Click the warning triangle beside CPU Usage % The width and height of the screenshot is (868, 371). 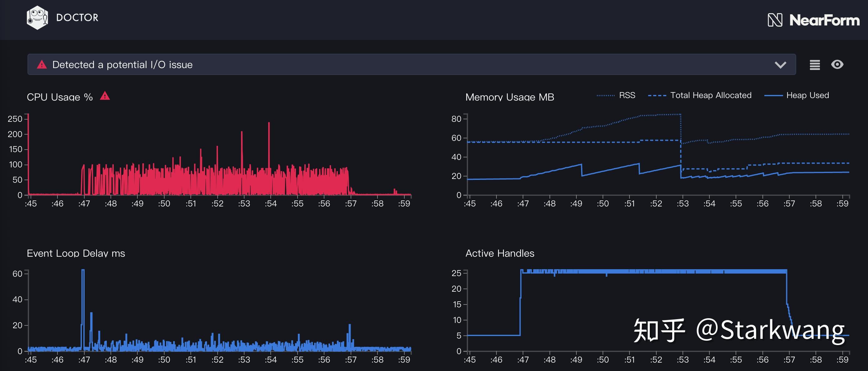pyautogui.click(x=105, y=96)
